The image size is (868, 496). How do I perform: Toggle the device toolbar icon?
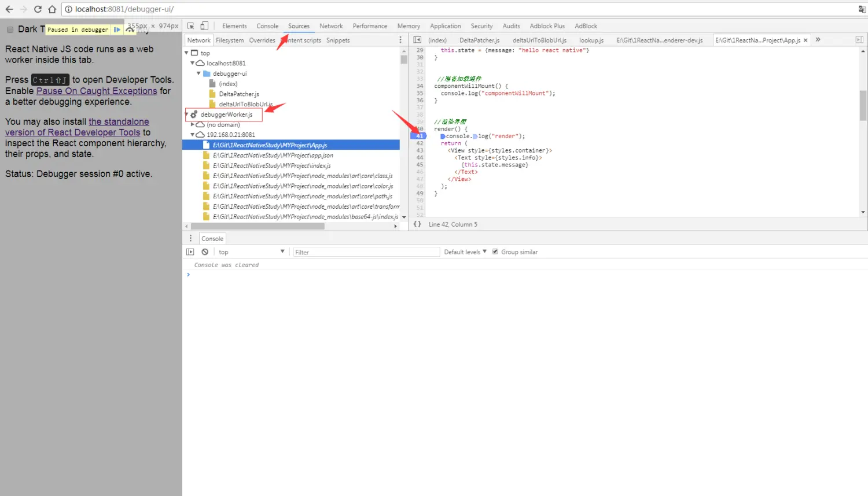point(204,26)
